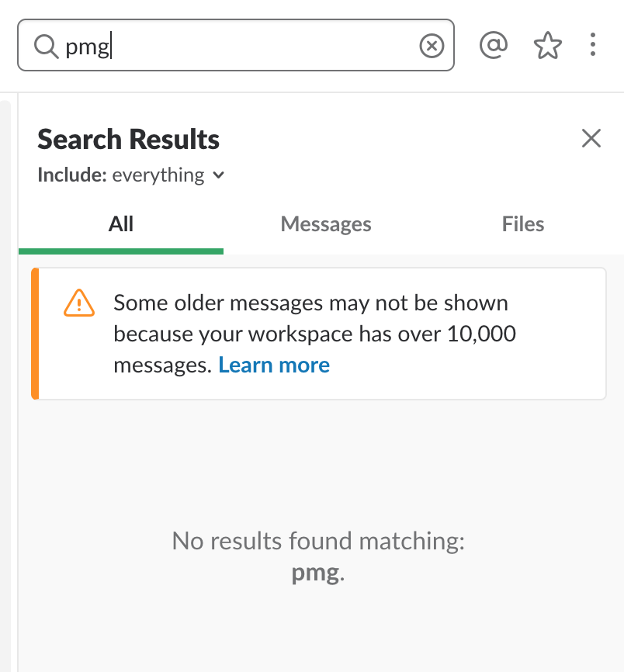Close the Search Results panel

pyautogui.click(x=591, y=139)
